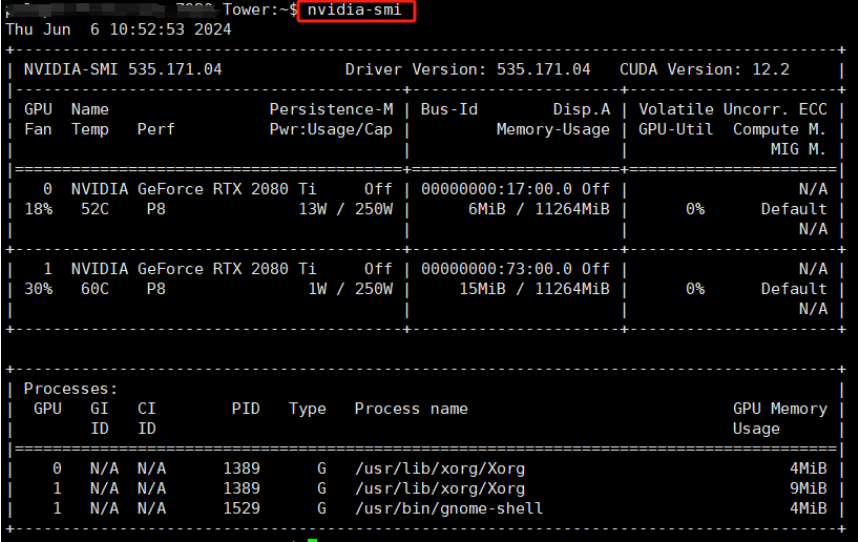The image size is (858, 542).
Task: Click the Type column header
Action: [x=308, y=409]
